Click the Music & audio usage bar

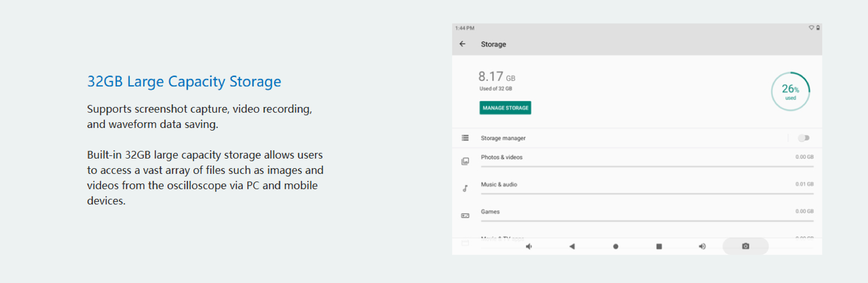tap(647, 194)
